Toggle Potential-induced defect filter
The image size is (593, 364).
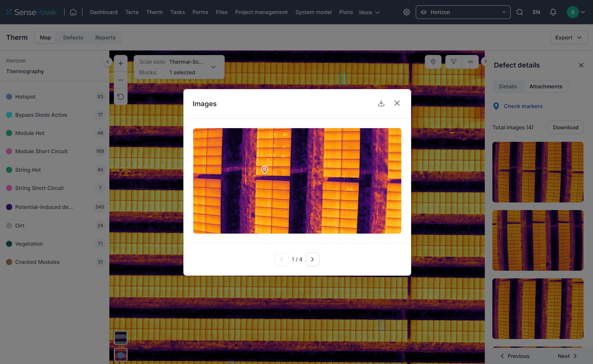tap(55, 207)
